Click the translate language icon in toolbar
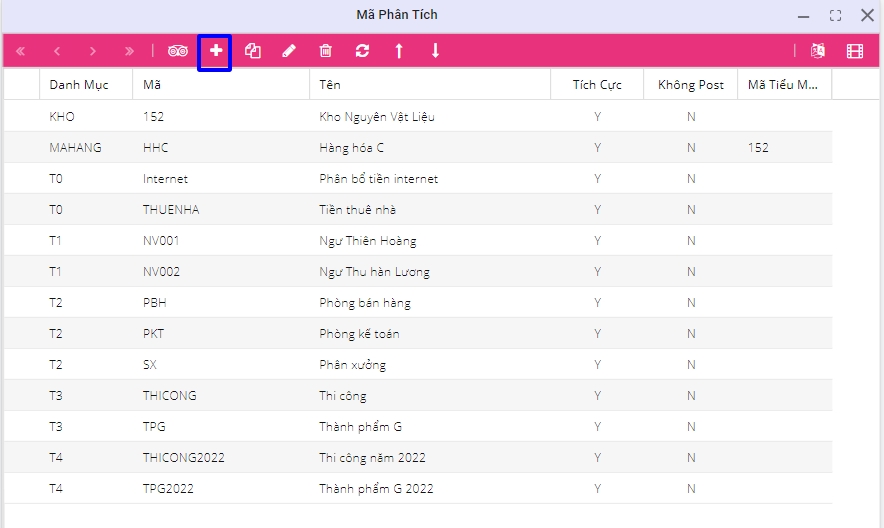This screenshot has height=528, width=884. tap(818, 51)
